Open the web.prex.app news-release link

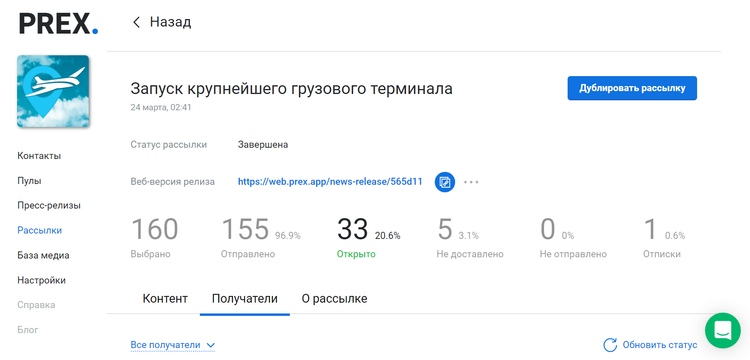(x=330, y=182)
